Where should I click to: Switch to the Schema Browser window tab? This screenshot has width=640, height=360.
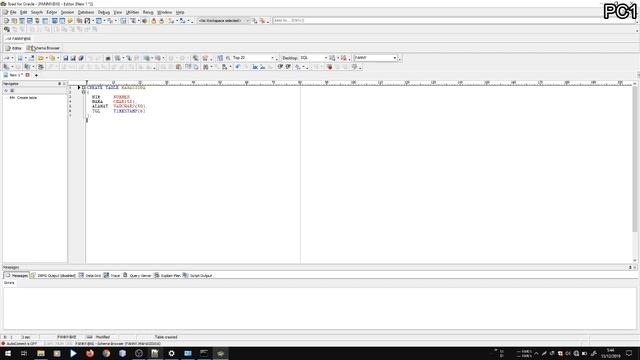click(x=43, y=48)
